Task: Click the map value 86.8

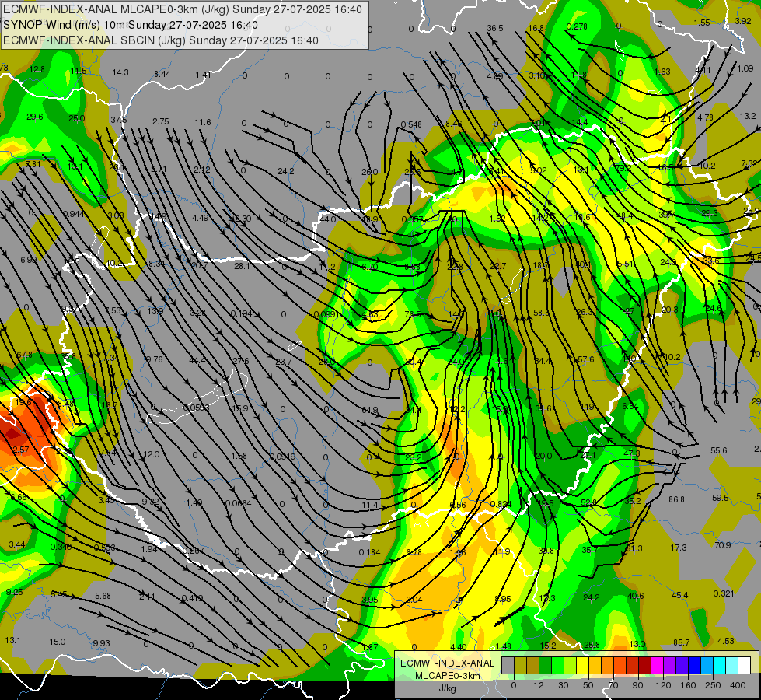Action: (676, 499)
